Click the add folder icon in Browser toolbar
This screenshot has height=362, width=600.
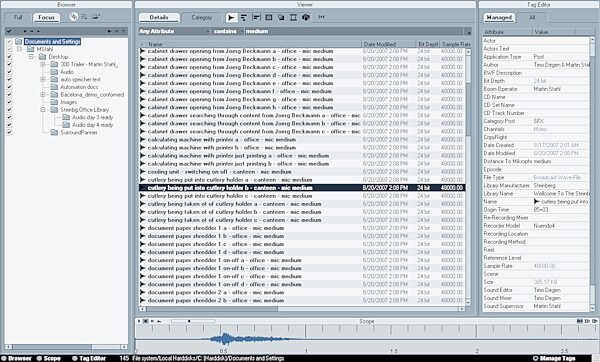pos(96,17)
